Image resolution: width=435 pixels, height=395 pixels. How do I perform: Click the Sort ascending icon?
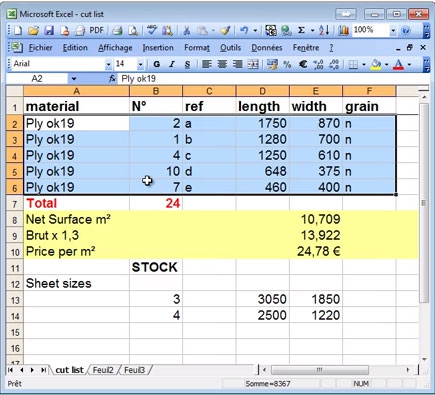[x=324, y=30]
